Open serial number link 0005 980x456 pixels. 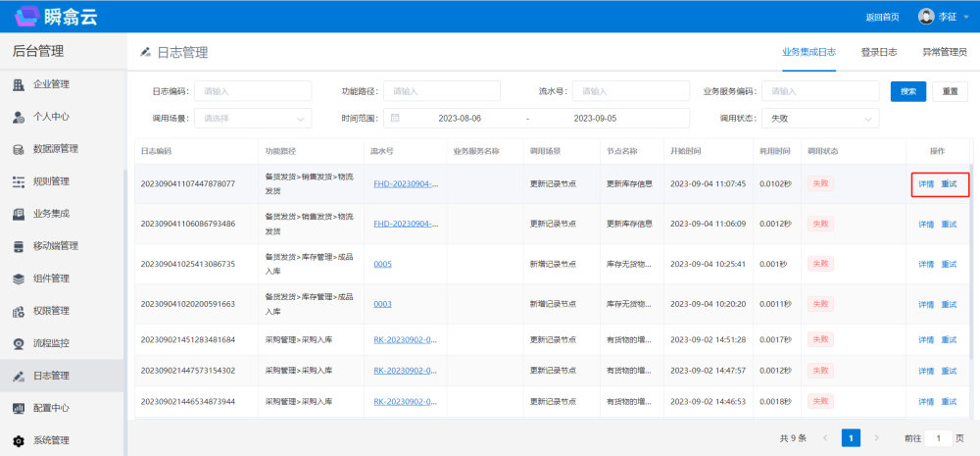point(382,264)
